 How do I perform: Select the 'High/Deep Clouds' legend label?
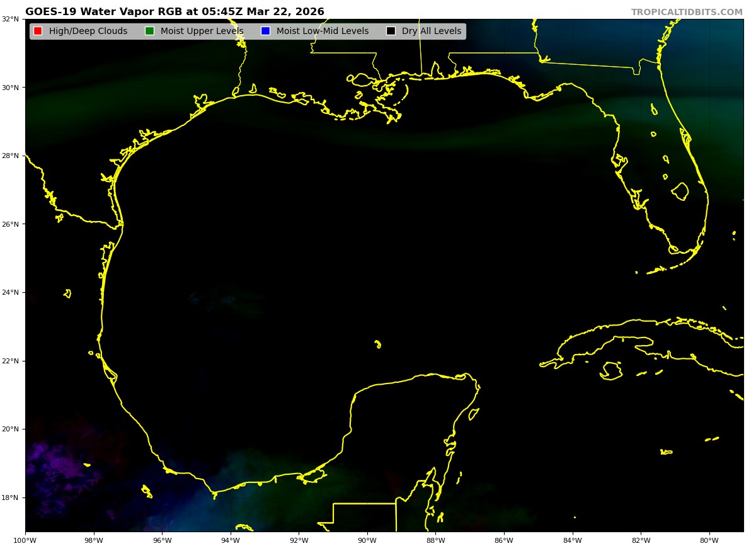point(88,31)
